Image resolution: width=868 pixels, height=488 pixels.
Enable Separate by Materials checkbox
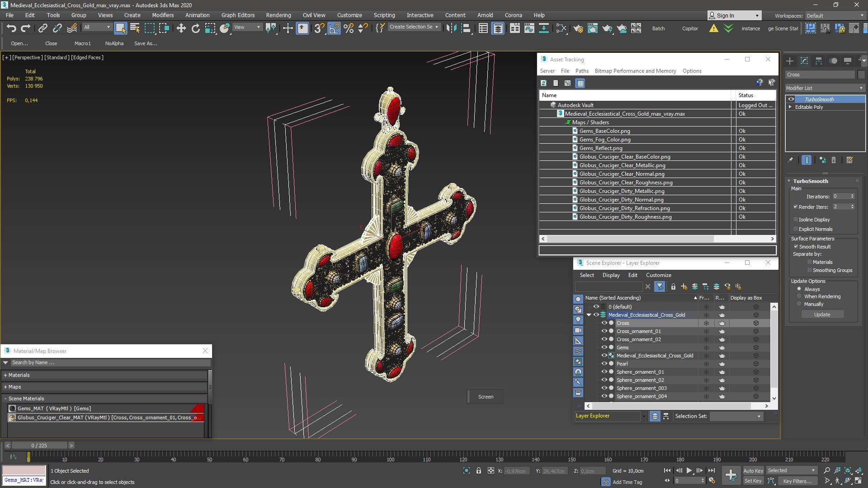[809, 262]
